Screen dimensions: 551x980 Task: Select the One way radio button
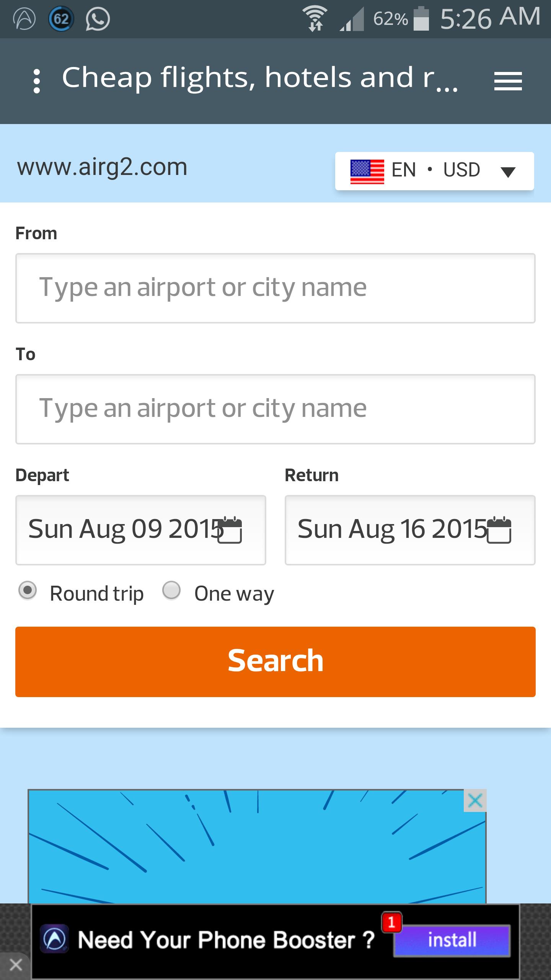pyautogui.click(x=171, y=590)
